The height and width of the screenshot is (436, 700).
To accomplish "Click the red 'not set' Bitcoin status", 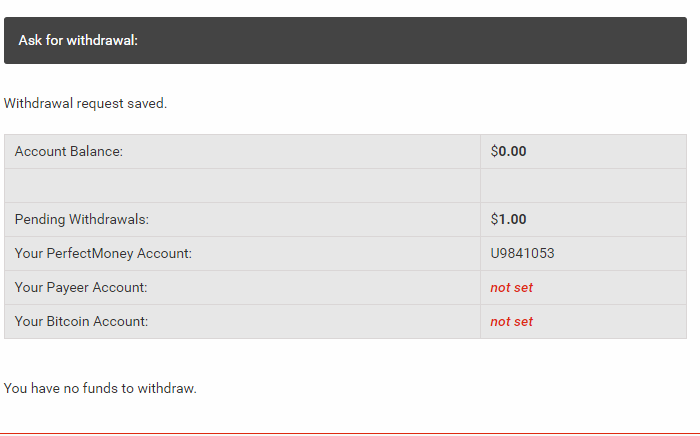I will [511, 322].
